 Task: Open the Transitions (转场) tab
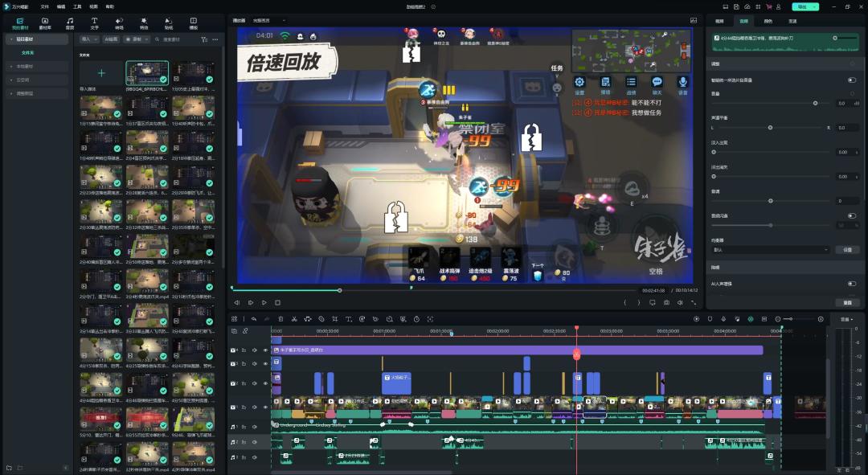coord(119,23)
